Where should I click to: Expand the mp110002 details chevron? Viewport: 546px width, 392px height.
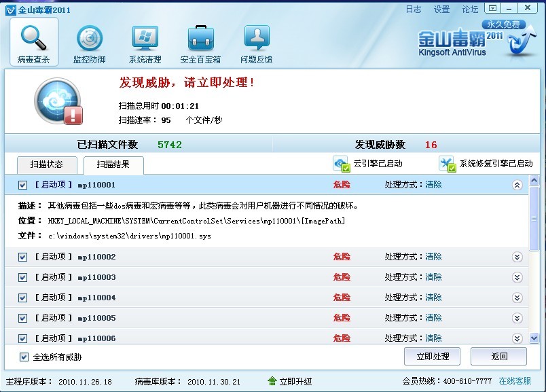(517, 257)
